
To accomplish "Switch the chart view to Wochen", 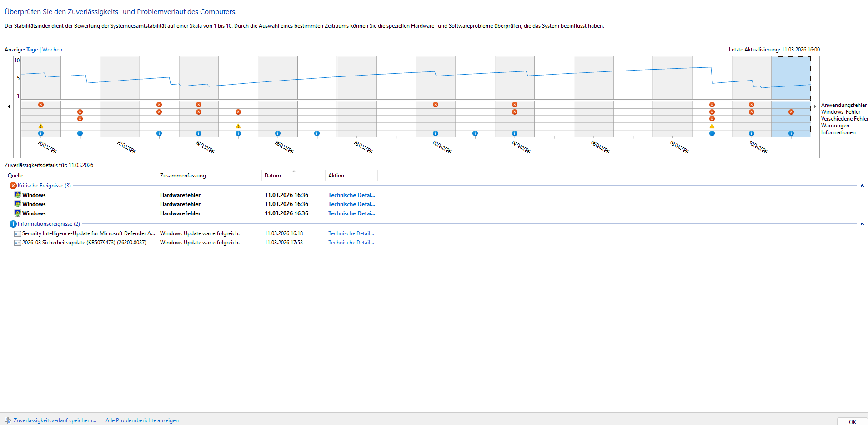I will 52,50.
